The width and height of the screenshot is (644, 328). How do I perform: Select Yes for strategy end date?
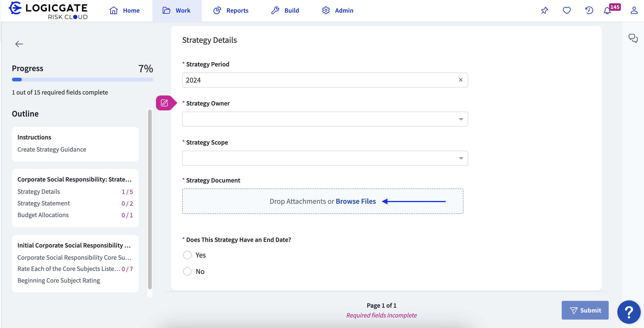coord(187,255)
